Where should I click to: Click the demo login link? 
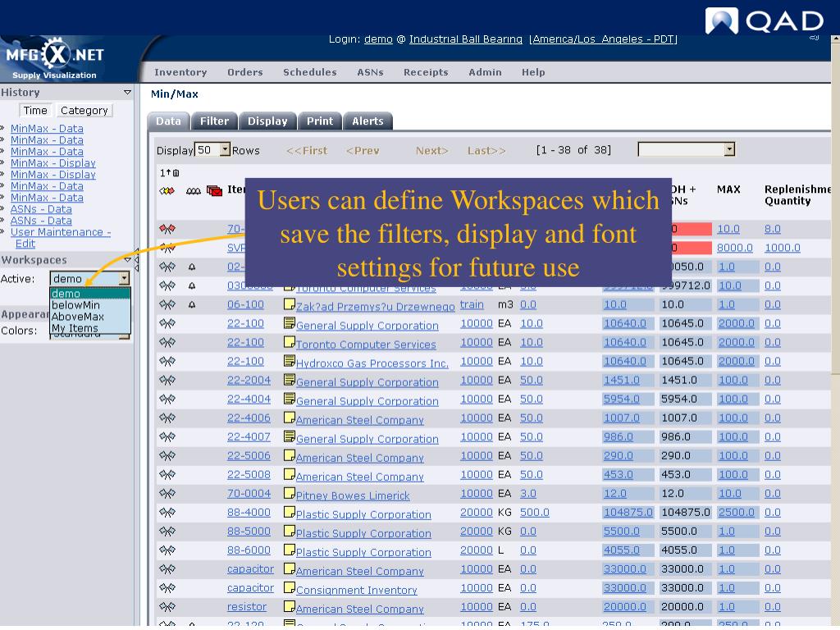(x=378, y=39)
